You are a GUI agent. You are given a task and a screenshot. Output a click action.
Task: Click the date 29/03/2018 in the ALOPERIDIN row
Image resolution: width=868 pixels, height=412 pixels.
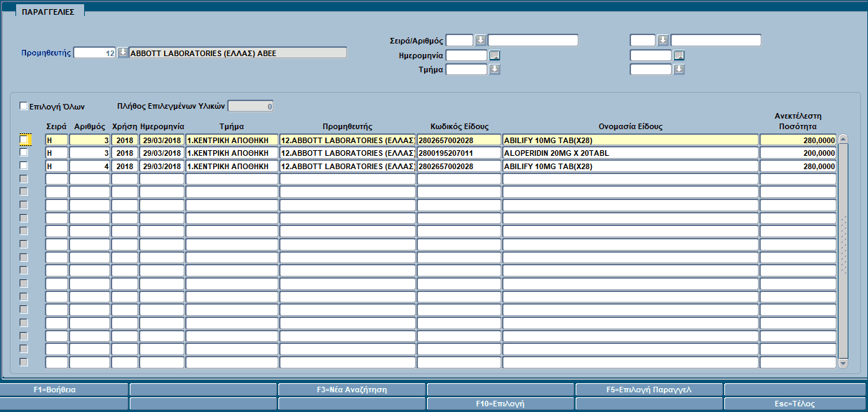pos(162,152)
